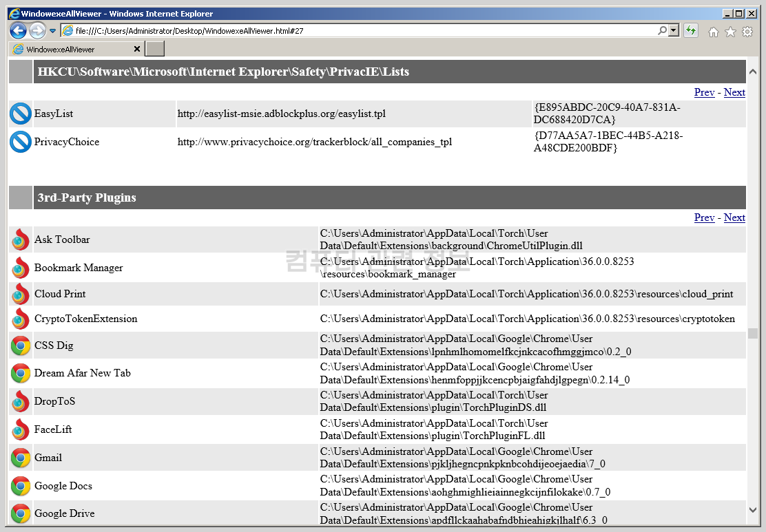Click the EasyList blocked icon
The width and height of the screenshot is (766, 532).
[x=21, y=114]
